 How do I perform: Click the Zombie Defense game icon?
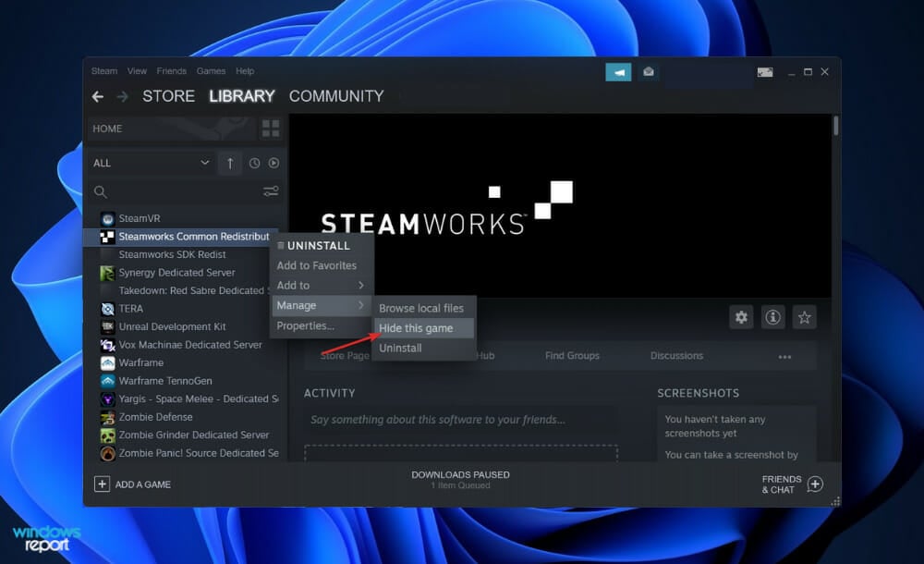[107, 418]
